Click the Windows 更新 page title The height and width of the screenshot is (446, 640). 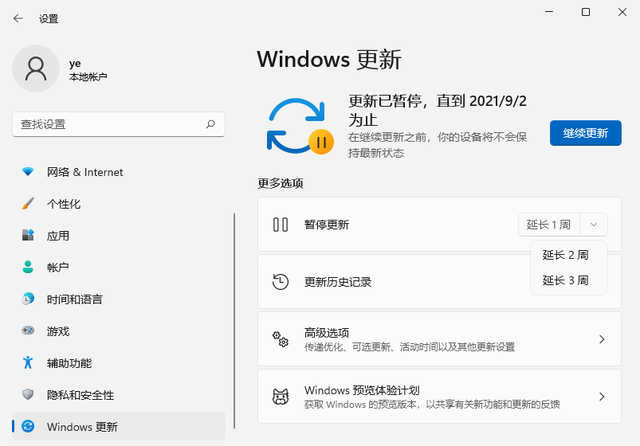click(x=329, y=60)
